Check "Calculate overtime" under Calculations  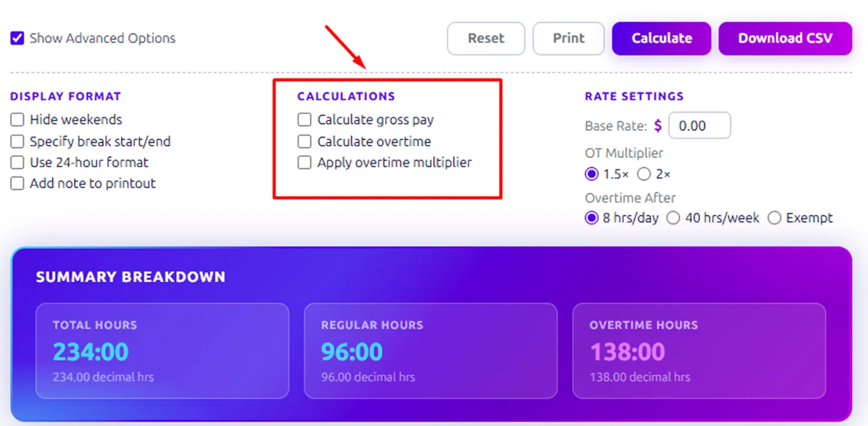coord(304,141)
